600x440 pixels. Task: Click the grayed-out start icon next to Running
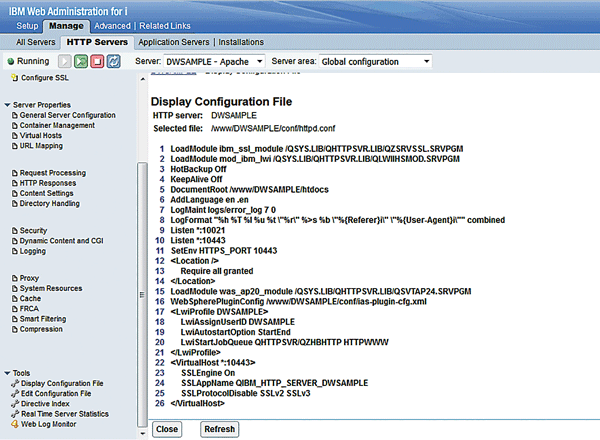65,62
